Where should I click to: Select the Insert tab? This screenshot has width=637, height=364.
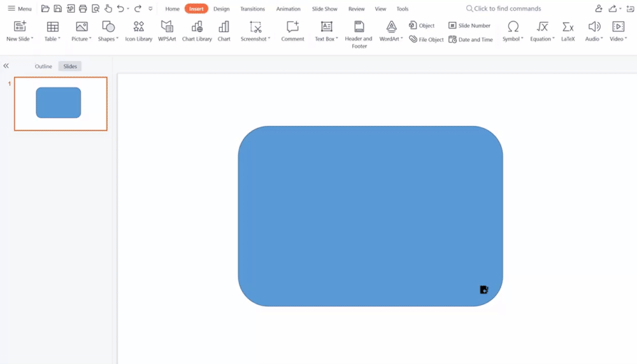pyautogui.click(x=196, y=8)
